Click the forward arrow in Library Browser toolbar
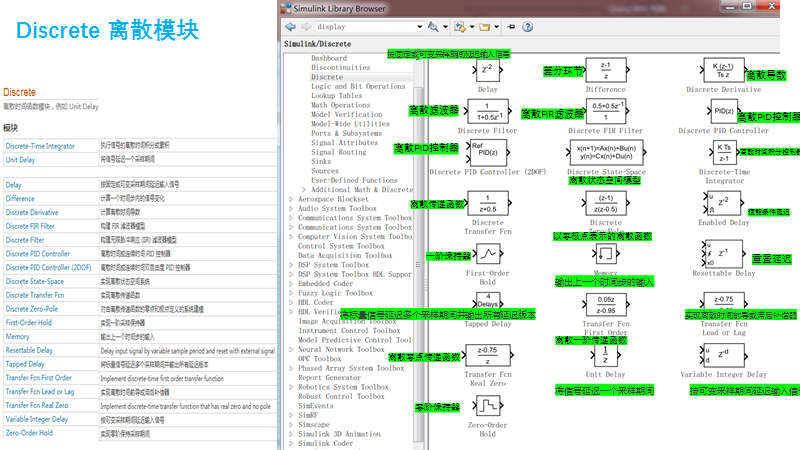This screenshot has height=450, width=800. pyautogui.click(x=306, y=27)
